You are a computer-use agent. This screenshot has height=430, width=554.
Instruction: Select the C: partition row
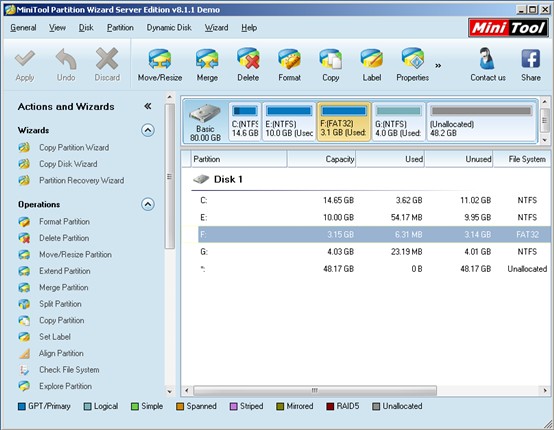pyautogui.click(x=374, y=200)
